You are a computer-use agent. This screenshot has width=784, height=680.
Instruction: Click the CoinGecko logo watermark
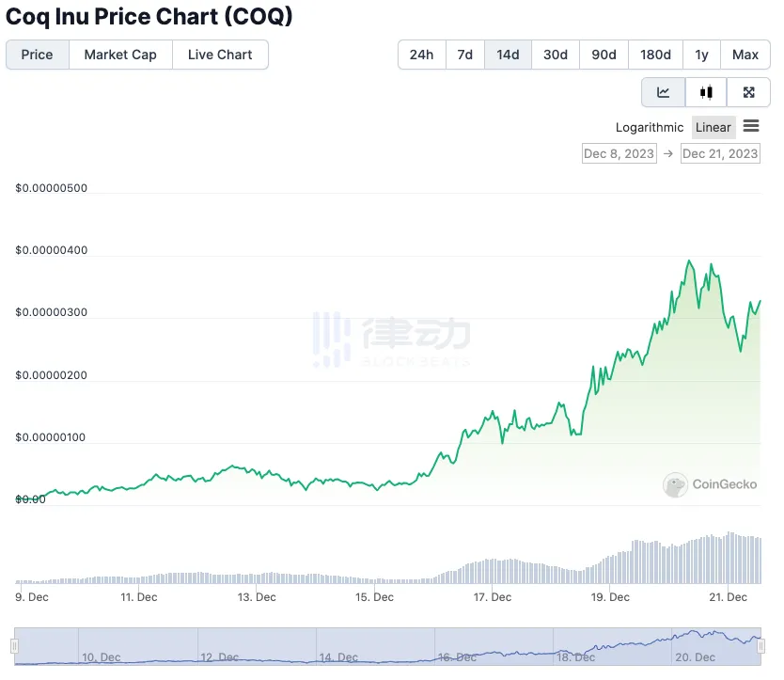tap(710, 484)
